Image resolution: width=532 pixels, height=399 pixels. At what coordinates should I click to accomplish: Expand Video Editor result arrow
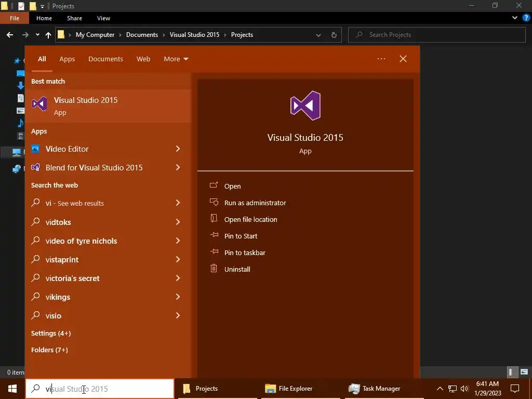pos(178,149)
